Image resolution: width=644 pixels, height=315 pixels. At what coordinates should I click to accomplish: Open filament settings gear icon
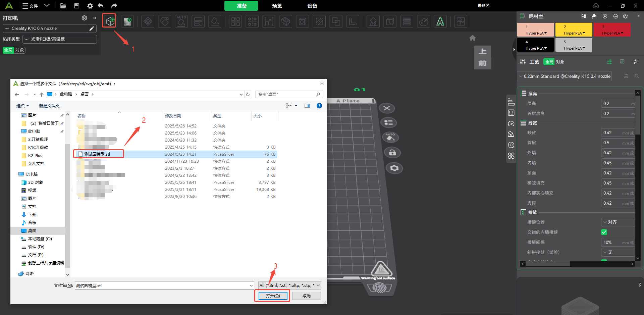[626, 16]
